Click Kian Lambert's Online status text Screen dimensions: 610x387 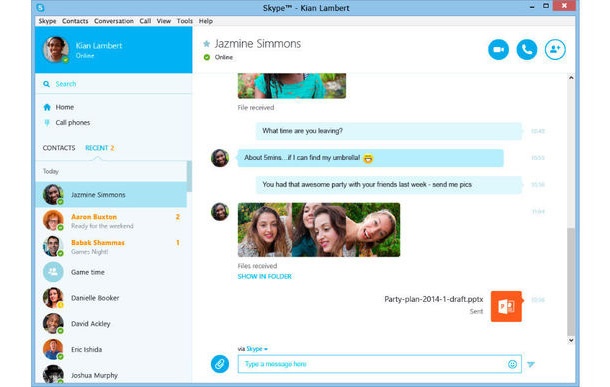pyautogui.click(x=85, y=56)
